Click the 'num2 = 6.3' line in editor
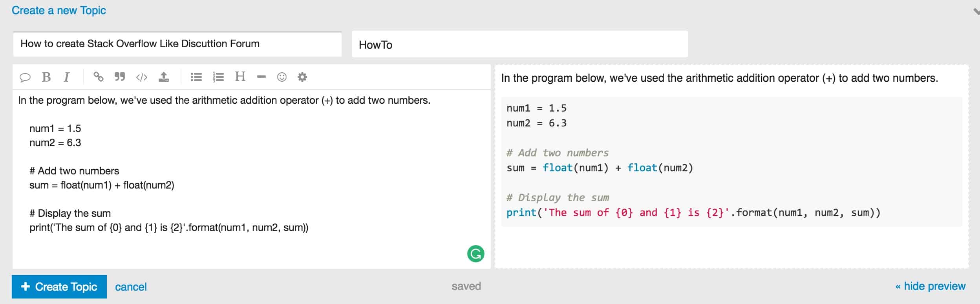Image resolution: width=980 pixels, height=304 pixels. 55,143
